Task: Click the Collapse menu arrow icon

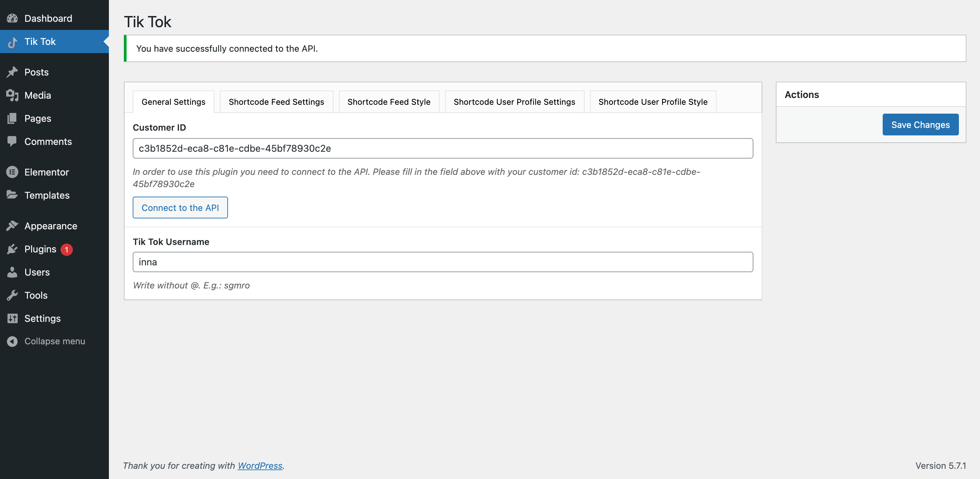Action: (12, 341)
